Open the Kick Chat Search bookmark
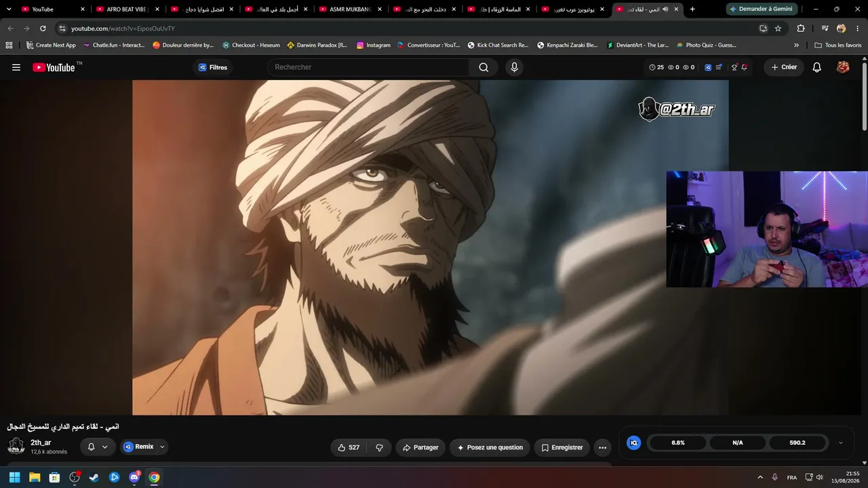Image resolution: width=868 pixels, height=488 pixels. pos(498,45)
